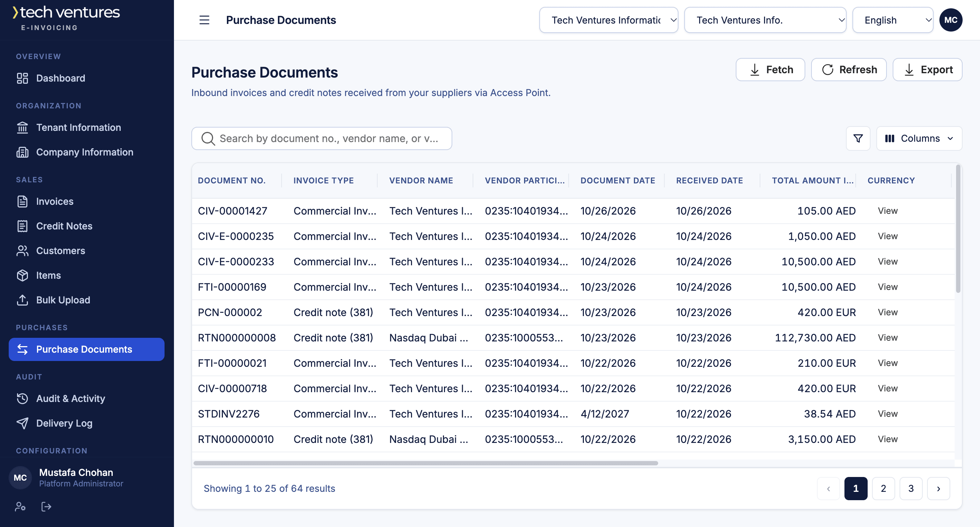
Task: Click the Audit & Activity history icon
Action: coord(22,398)
